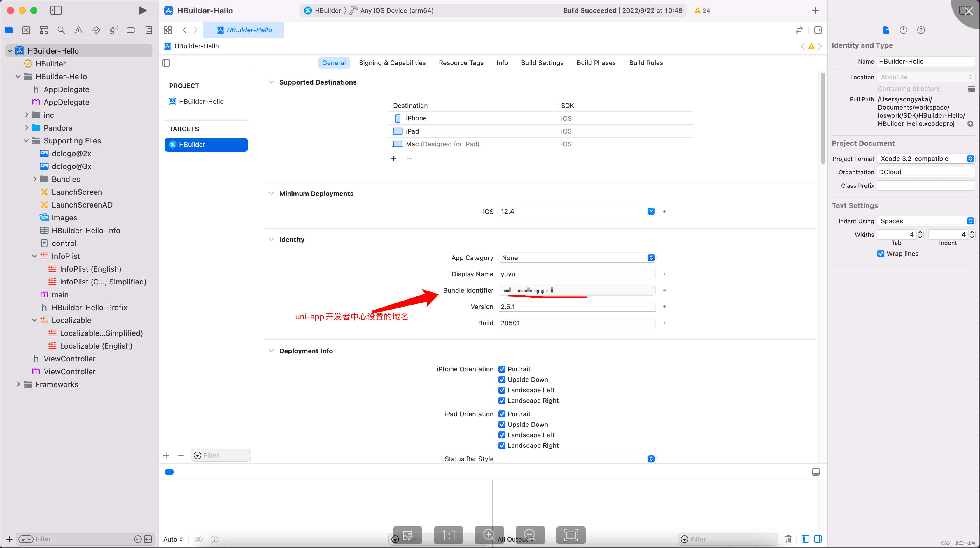980x548 pixels.
Task: Add editor on right
Action: (818, 30)
